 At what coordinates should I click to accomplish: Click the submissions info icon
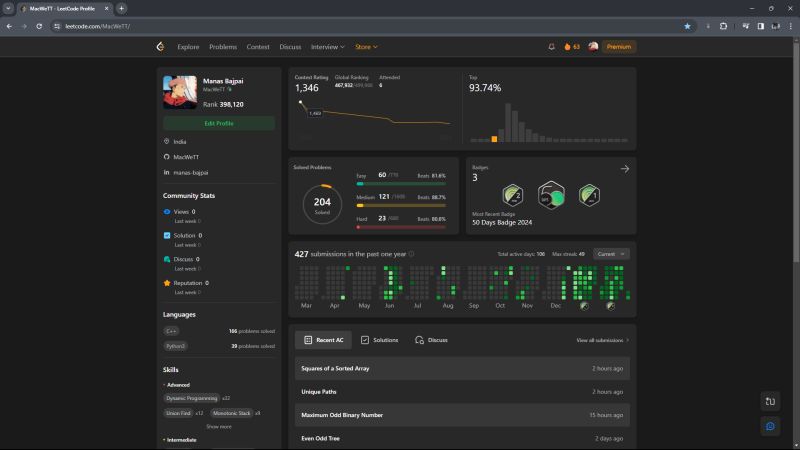[x=411, y=254]
